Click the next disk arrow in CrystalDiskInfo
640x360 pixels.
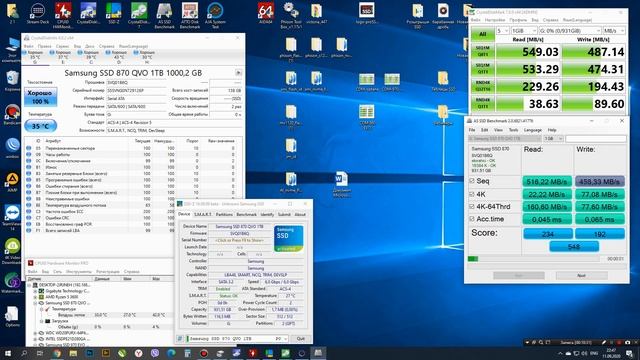tap(238, 73)
